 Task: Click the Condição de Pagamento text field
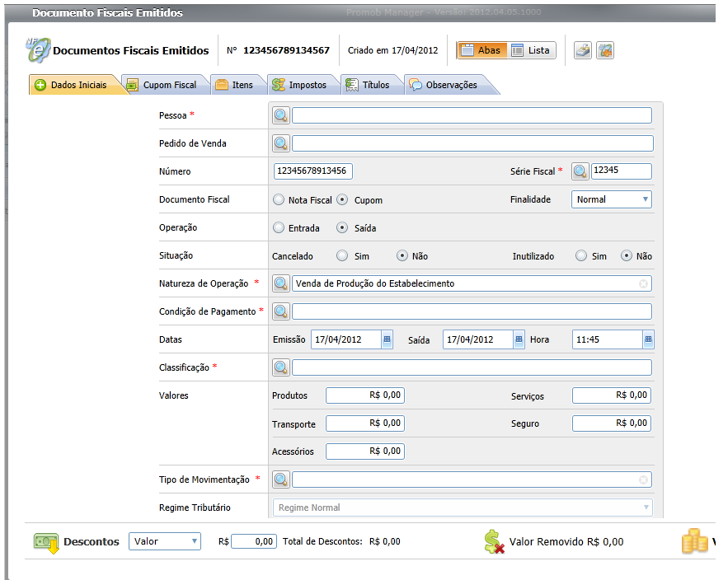[472, 311]
